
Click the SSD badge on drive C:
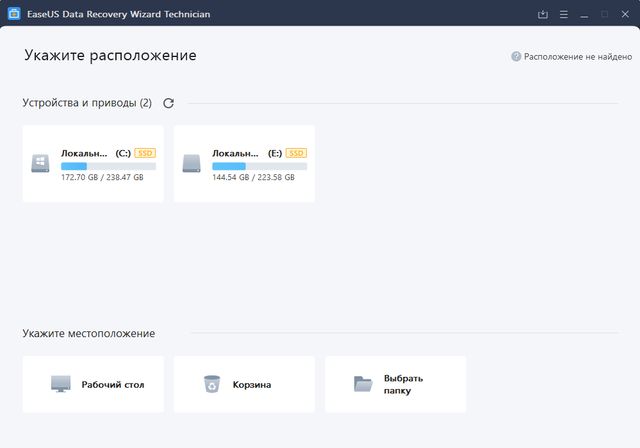click(145, 153)
